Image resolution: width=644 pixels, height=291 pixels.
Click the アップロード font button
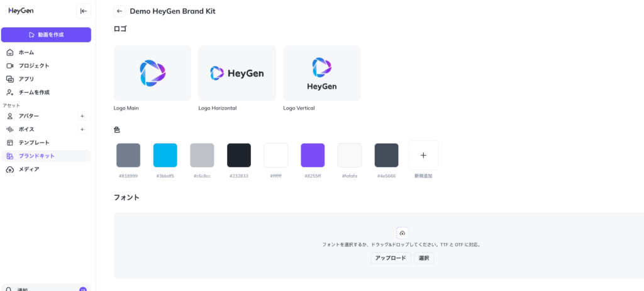pos(391,258)
